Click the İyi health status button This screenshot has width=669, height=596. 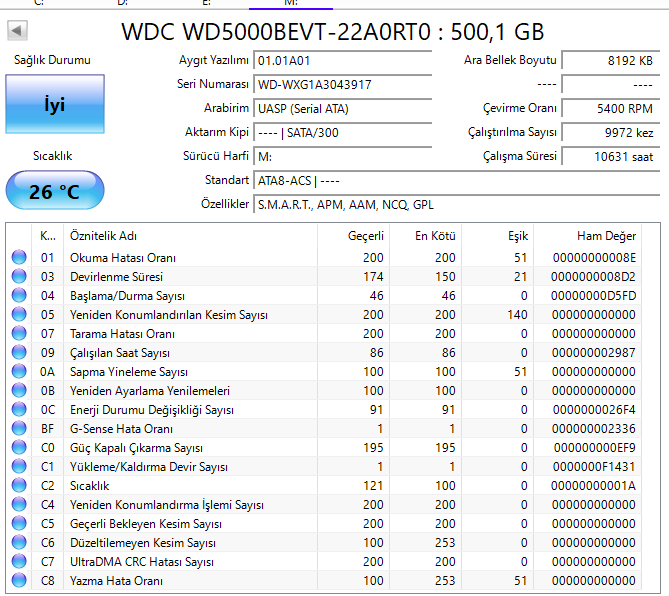pyautogui.click(x=55, y=104)
